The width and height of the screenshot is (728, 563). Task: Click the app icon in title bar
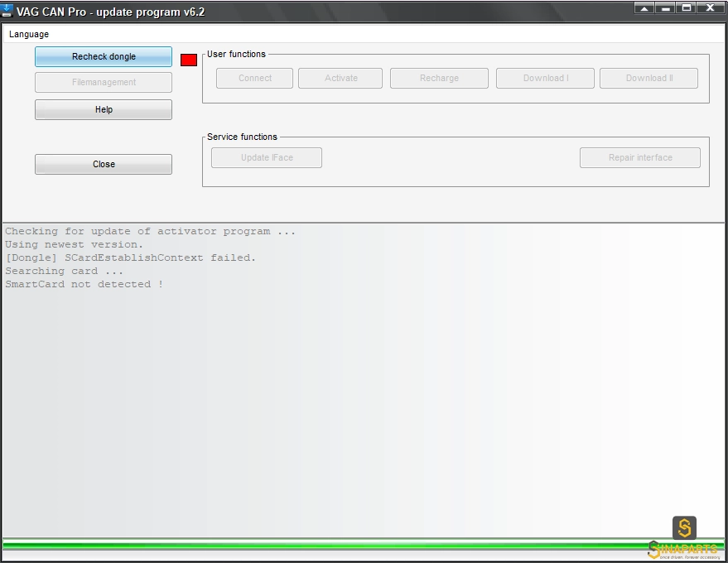pyautogui.click(x=7, y=11)
